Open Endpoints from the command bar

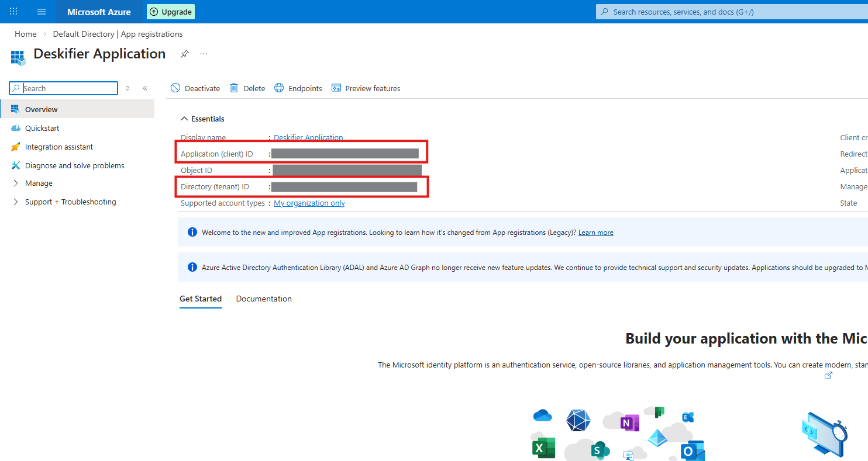[298, 88]
